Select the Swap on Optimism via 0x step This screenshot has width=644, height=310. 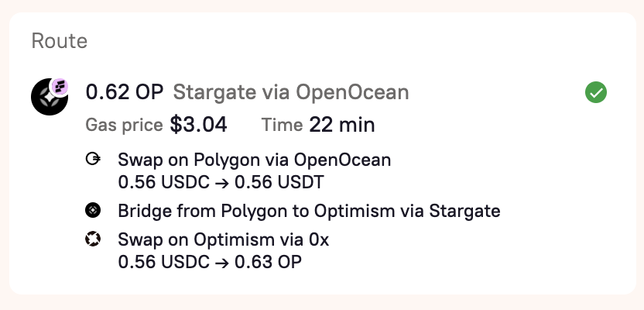click(224, 239)
